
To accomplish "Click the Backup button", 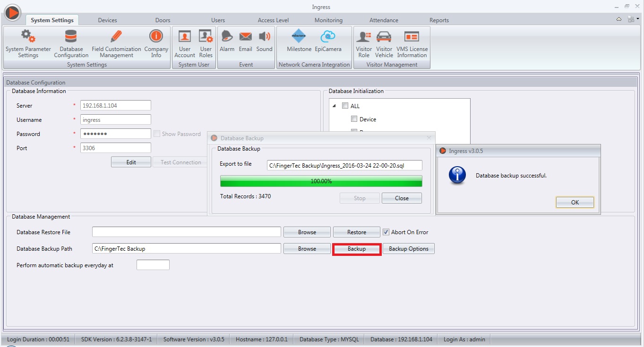I will pos(357,249).
